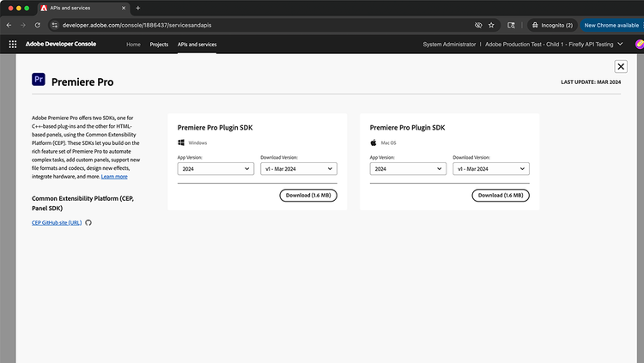
Task: Click the tracking protection eye icon in address bar
Action: (478, 25)
